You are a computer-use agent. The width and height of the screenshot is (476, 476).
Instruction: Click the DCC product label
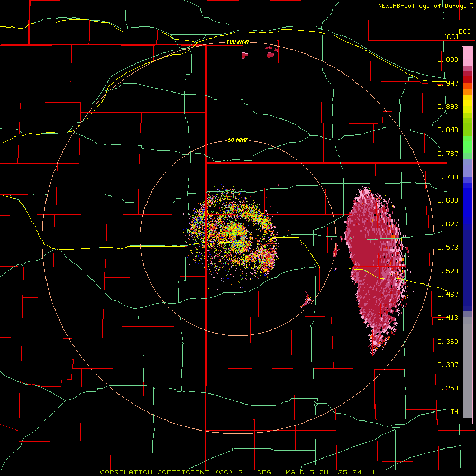click(x=464, y=32)
